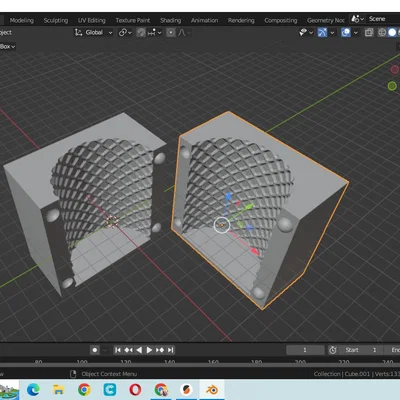Image resolution: width=400 pixels, height=400 pixels.
Task: Click the current frame number field
Action: click(x=305, y=350)
